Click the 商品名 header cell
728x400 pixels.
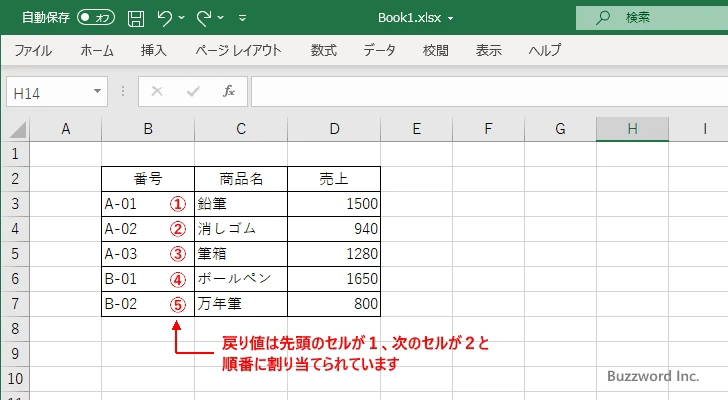point(241,179)
